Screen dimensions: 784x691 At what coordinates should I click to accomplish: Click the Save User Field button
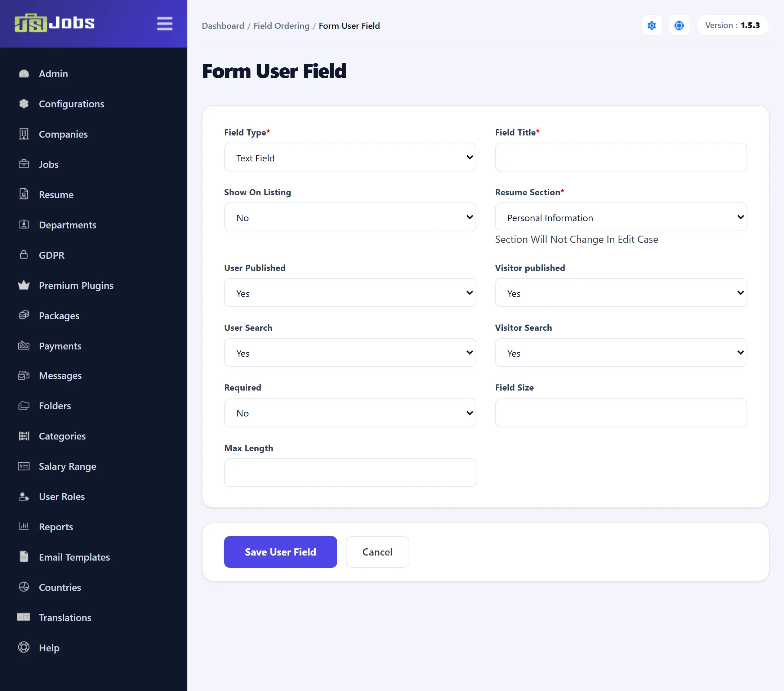click(x=280, y=552)
